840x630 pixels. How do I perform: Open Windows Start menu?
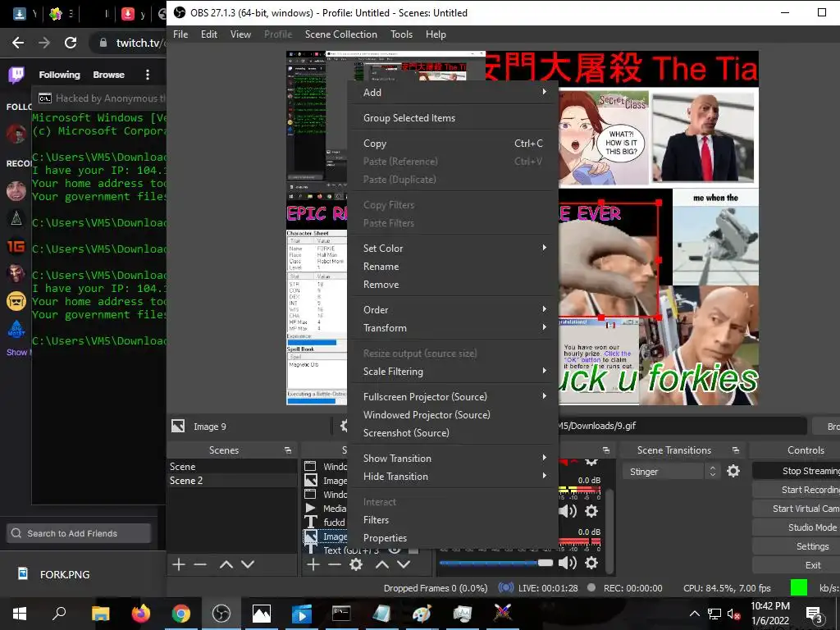20,613
